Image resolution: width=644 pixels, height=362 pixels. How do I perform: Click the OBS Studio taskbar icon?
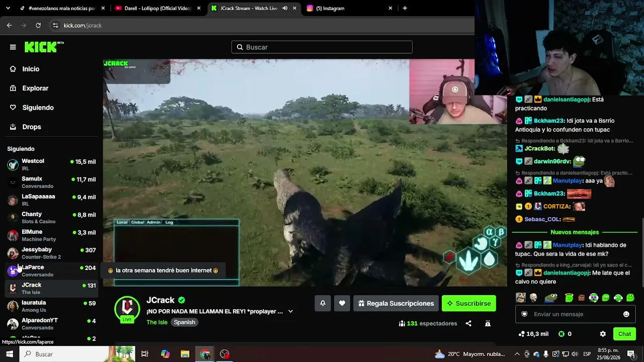coord(225,354)
